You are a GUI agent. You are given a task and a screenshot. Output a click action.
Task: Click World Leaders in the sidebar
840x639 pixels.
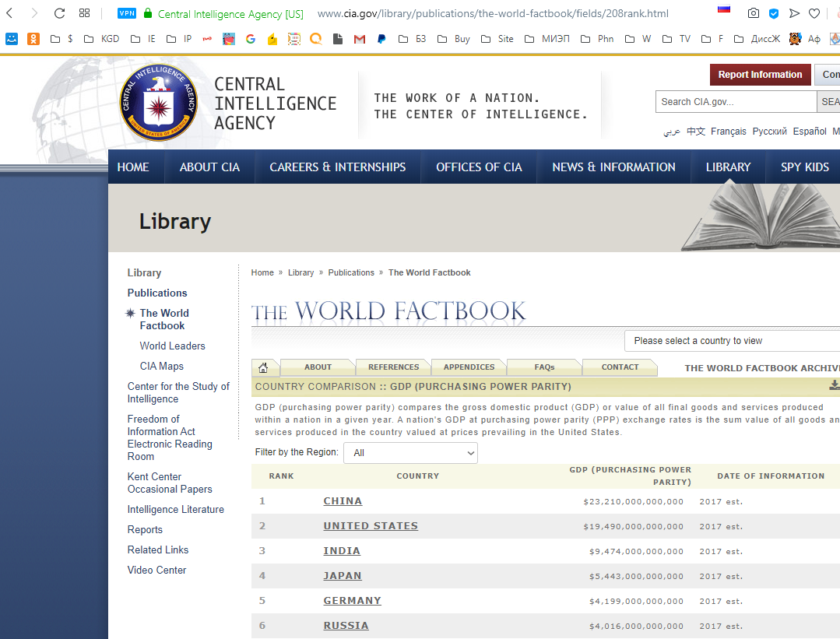coord(172,346)
